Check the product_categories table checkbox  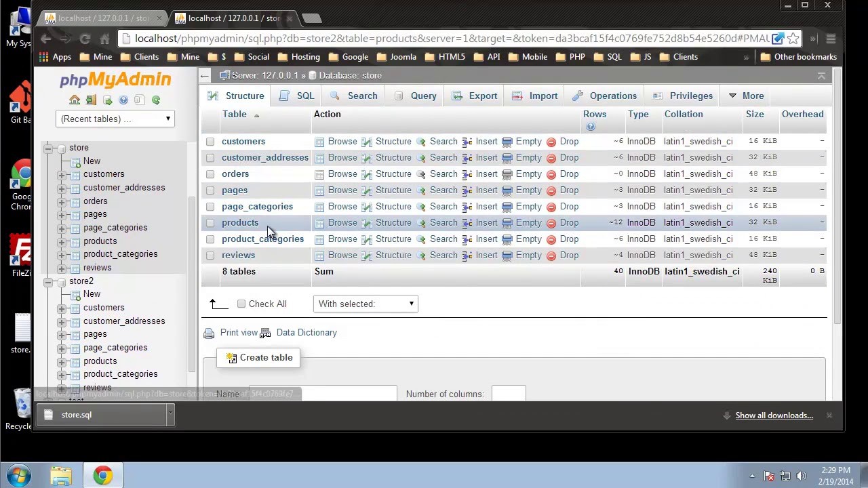(210, 239)
